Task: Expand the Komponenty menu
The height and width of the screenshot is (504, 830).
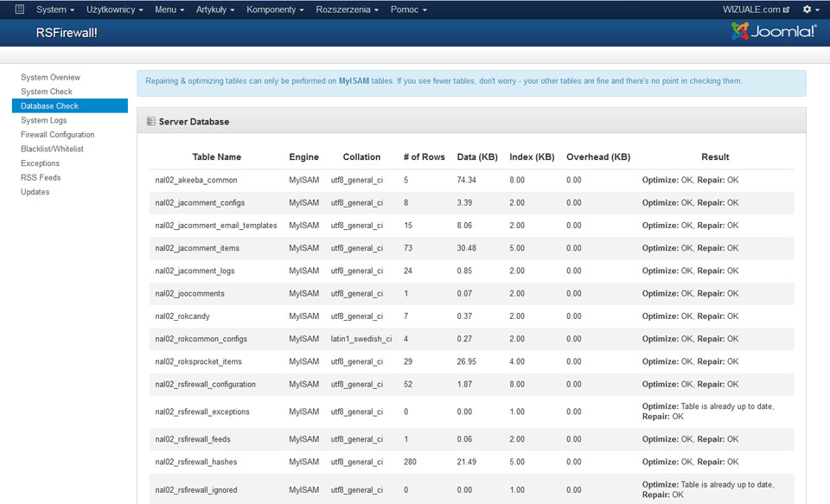Action: pos(275,10)
